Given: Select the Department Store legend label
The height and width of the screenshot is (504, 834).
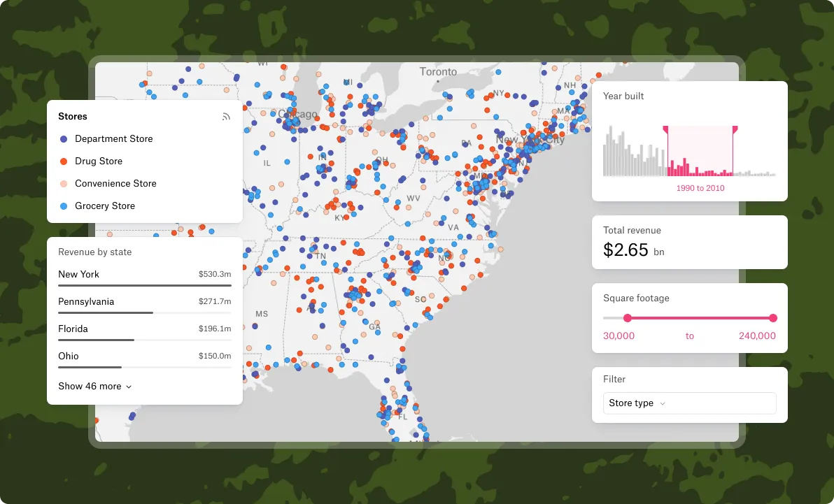Looking at the screenshot, I should pyautogui.click(x=114, y=139).
